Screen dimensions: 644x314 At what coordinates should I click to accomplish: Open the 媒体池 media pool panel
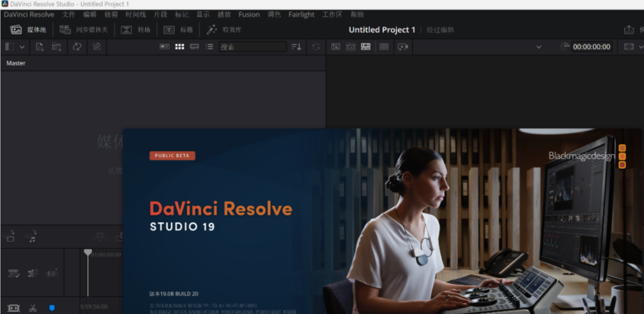coord(28,29)
